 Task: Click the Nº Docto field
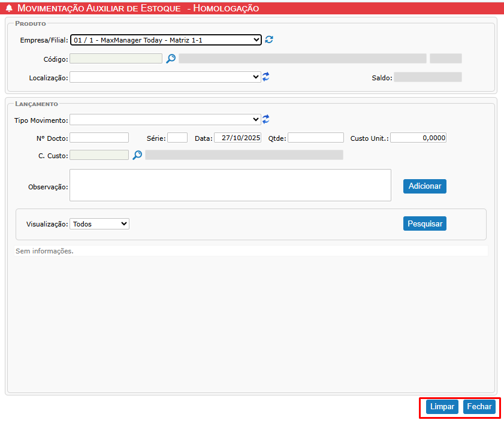[x=99, y=138]
